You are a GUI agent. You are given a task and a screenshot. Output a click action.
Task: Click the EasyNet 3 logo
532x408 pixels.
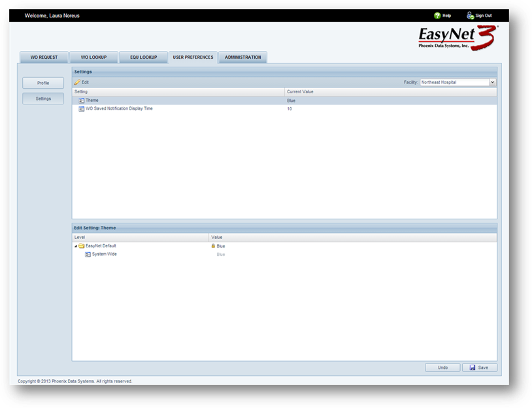(457, 38)
